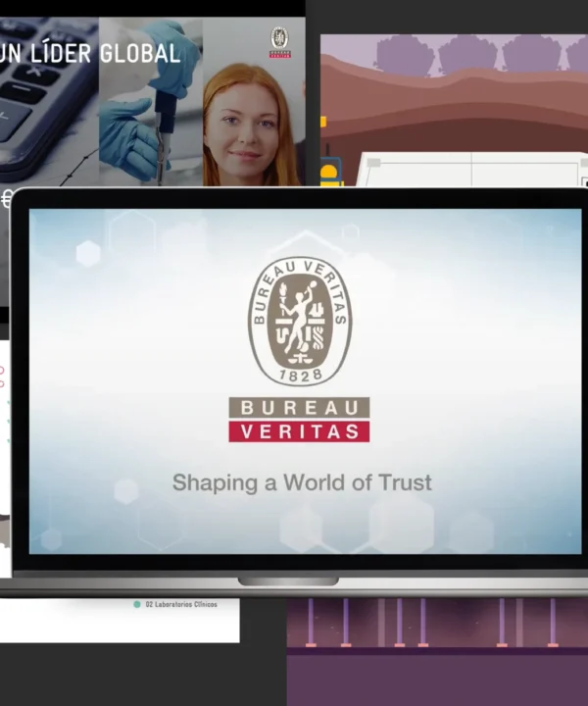The width and height of the screenshot is (588, 706).
Task: Open the 02 Laboratorios Clínicos item
Action: (181, 604)
